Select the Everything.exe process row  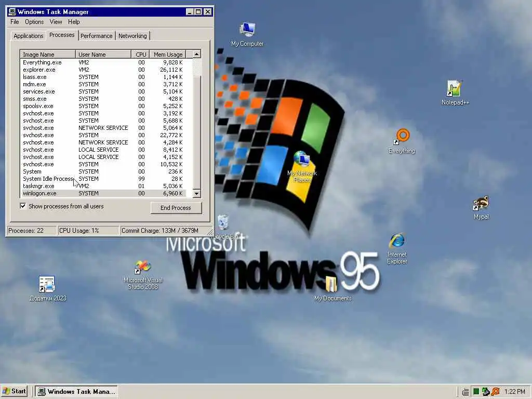pyautogui.click(x=103, y=62)
